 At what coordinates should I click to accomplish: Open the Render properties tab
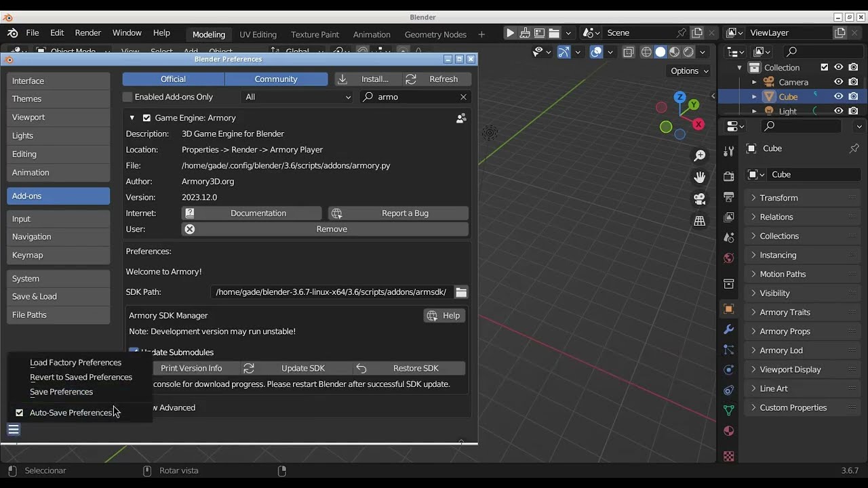(x=728, y=177)
